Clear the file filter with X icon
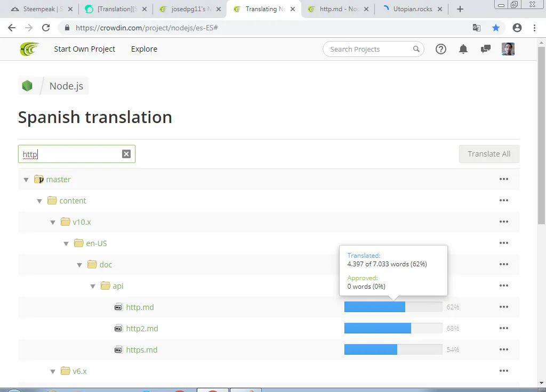The height and width of the screenshot is (392, 546). tap(126, 154)
